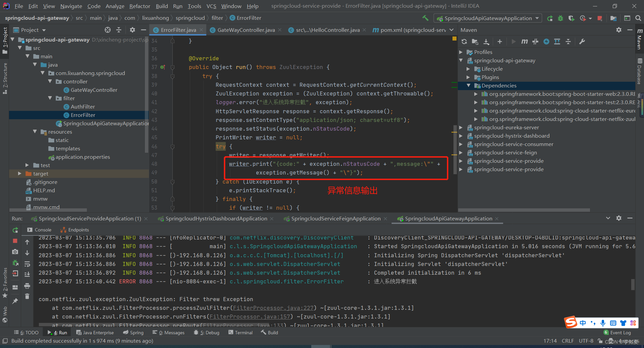Viewport: 644px width, 348px height.
Task: Click UTF-8 encoding in status bar
Action: 586,341
